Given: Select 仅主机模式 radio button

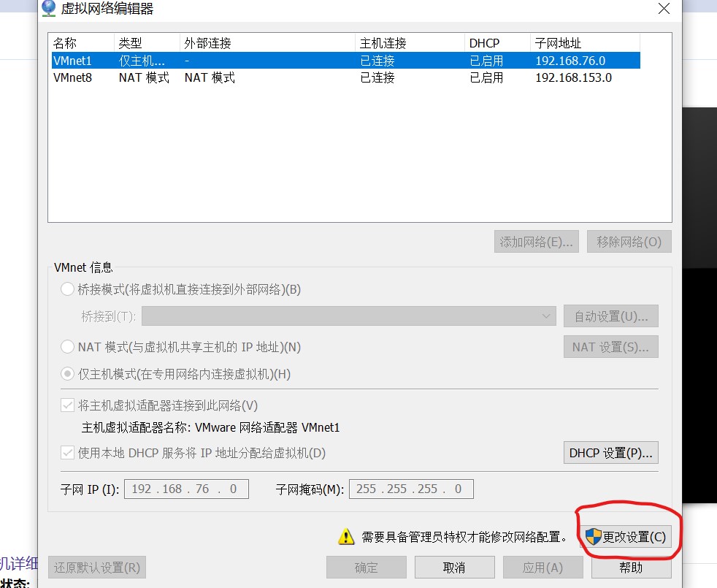Looking at the screenshot, I should pyautogui.click(x=67, y=374).
